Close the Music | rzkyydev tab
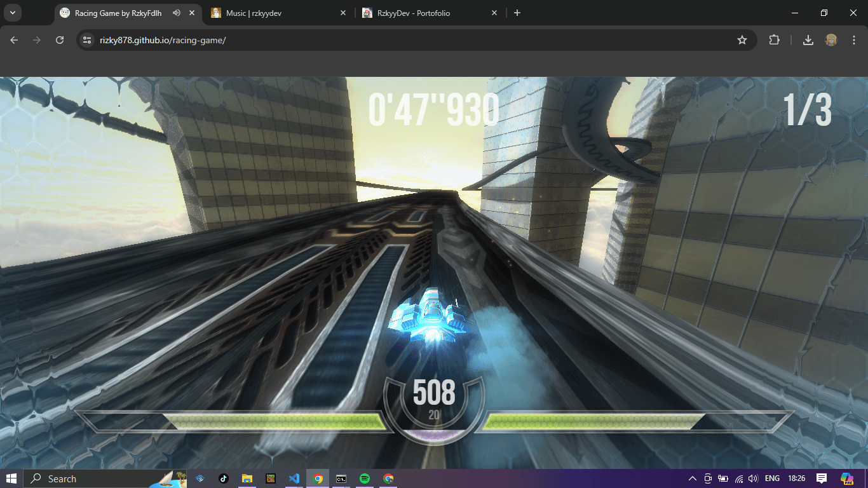This screenshot has height=488, width=868. pos(343,13)
